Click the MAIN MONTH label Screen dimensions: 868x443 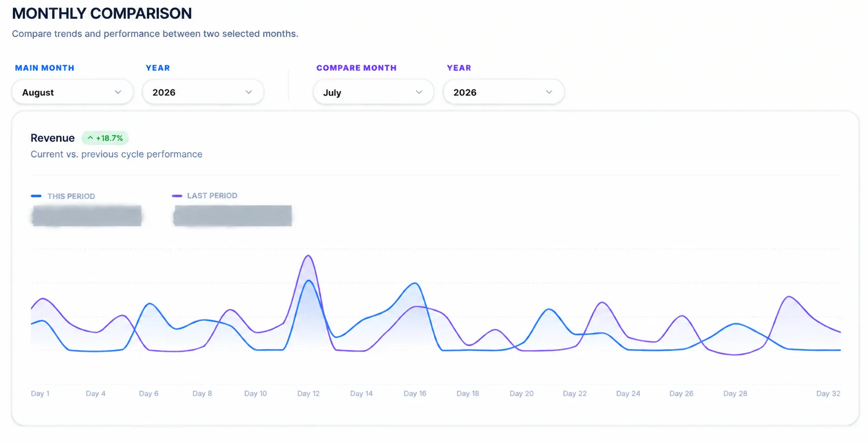[44, 68]
